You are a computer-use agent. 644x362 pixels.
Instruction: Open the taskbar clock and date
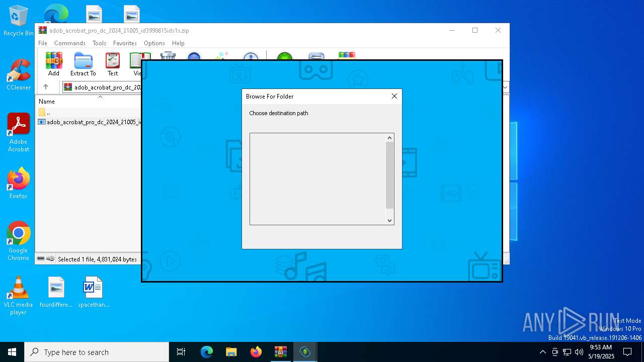coord(601,352)
